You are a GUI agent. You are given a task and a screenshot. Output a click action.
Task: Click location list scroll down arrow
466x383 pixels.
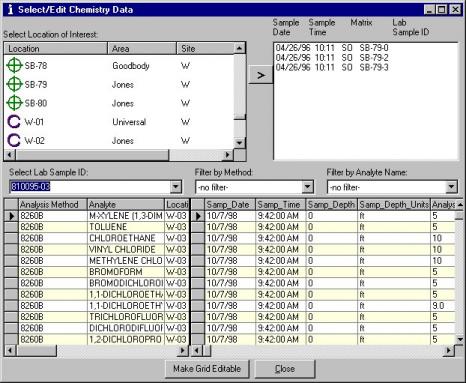pos(239,143)
